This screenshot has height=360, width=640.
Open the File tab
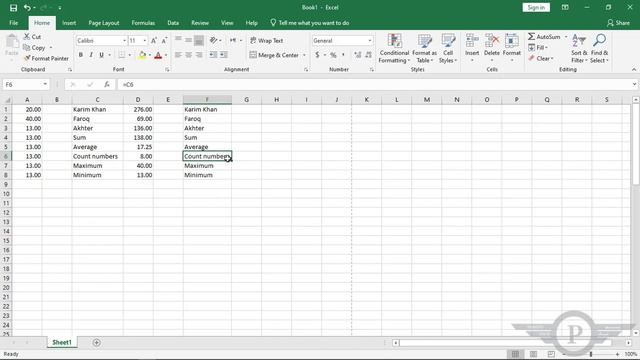(x=13, y=23)
